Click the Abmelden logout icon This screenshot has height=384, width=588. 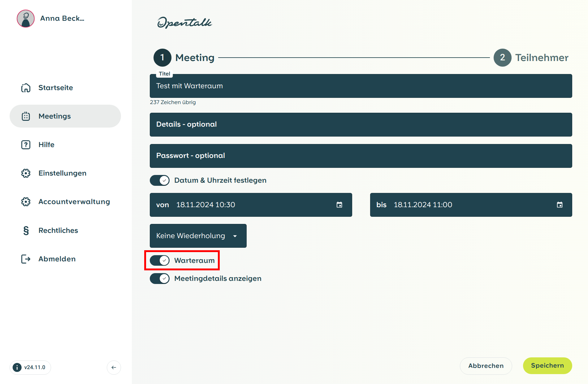click(26, 259)
